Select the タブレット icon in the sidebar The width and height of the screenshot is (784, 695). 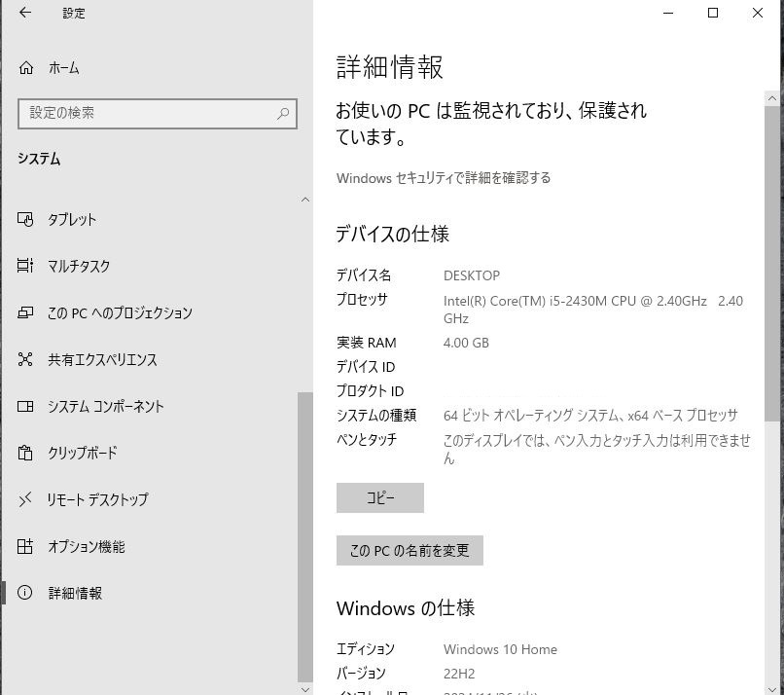tap(24, 219)
